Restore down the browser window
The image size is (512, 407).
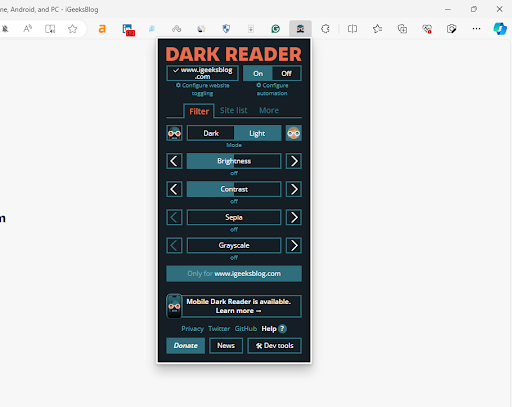(x=474, y=9)
